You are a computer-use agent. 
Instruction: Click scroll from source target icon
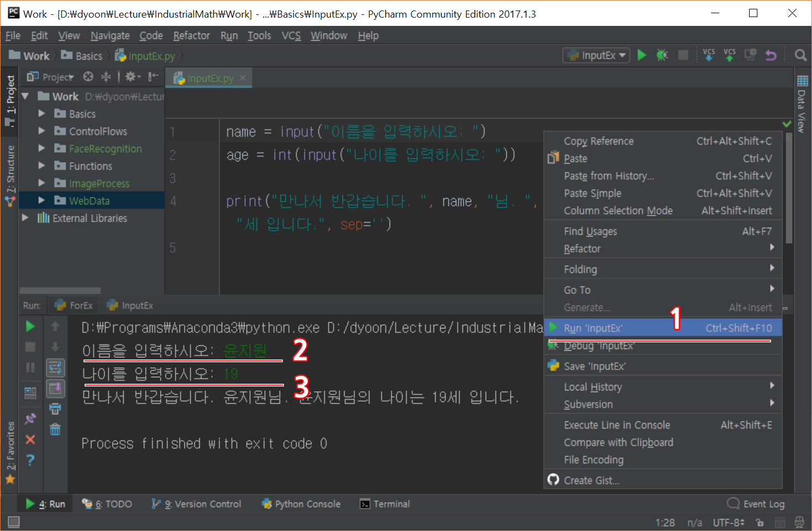click(88, 77)
